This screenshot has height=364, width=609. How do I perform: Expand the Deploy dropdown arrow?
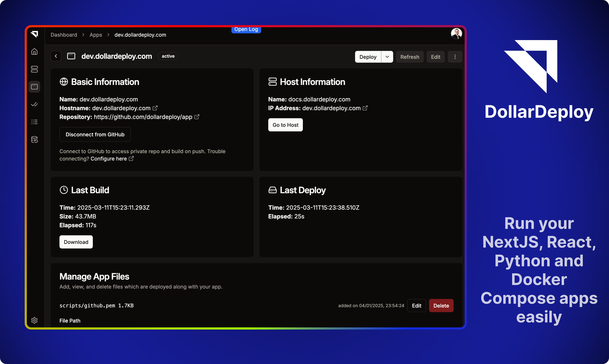click(x=387, y=57)
